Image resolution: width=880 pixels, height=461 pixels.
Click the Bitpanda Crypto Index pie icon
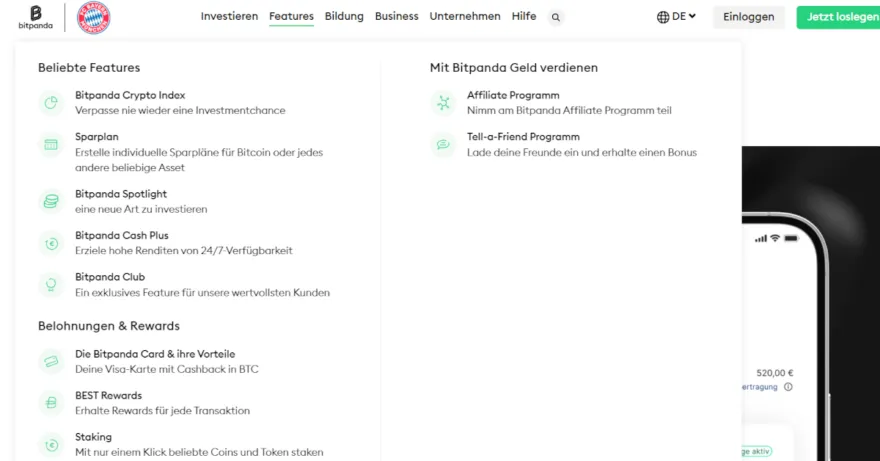click(51, 103)
